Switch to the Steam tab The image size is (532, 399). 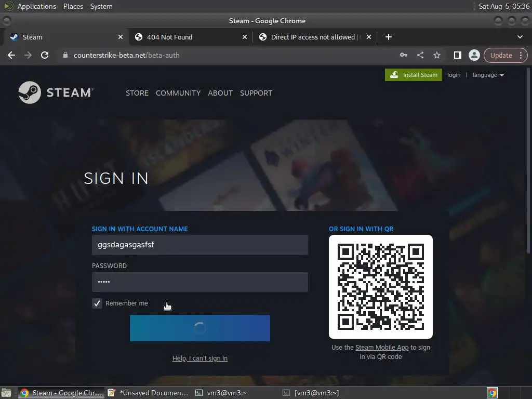point(64,37)
